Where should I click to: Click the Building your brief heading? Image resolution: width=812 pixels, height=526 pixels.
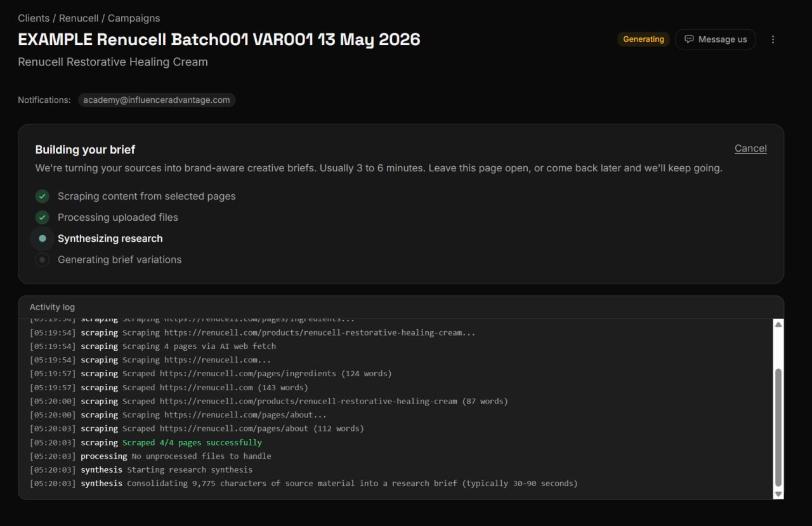[85, 150]
